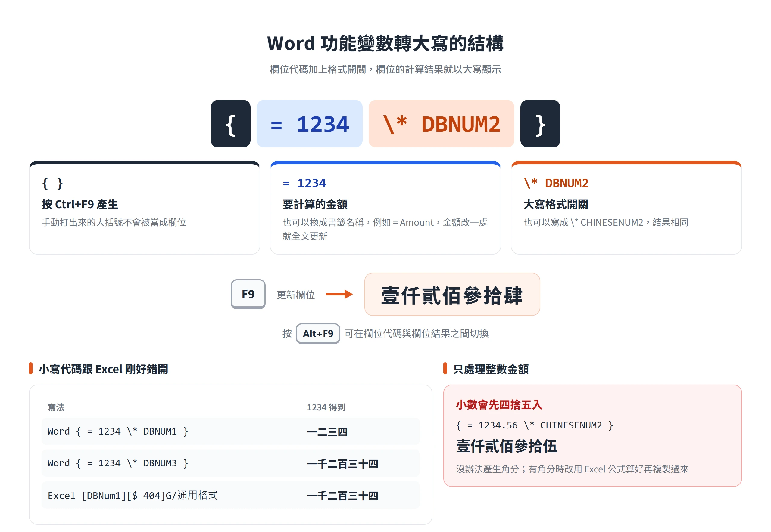This screenshot has height=532, width=771.
Task: Click the red heading "小數會先四捨五入"
Action: tap(499, 405)
